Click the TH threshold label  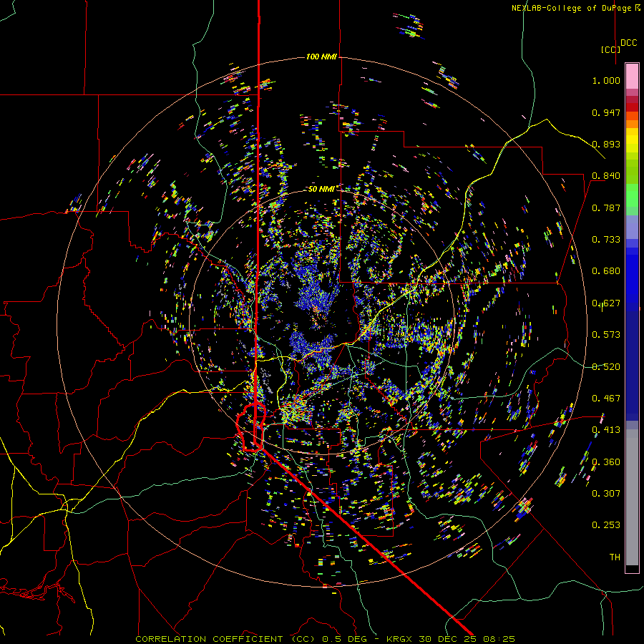pyautogui.click(x=615, y=557)
